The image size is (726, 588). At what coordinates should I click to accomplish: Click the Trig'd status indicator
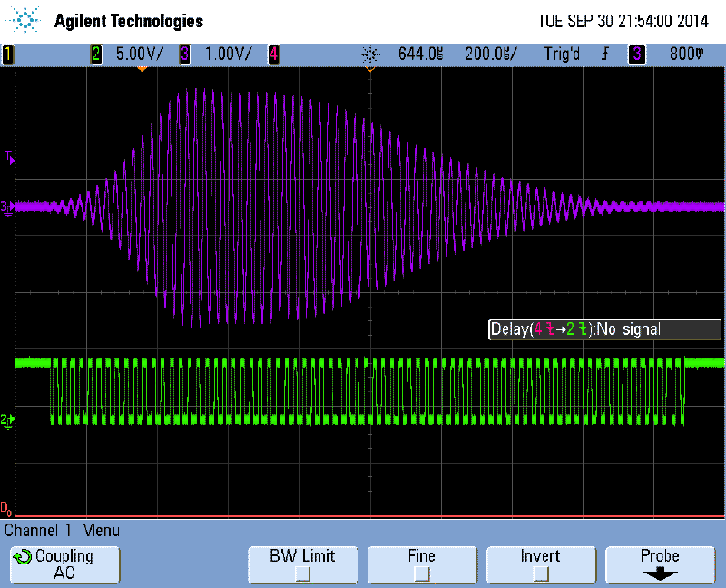[561, 54]
